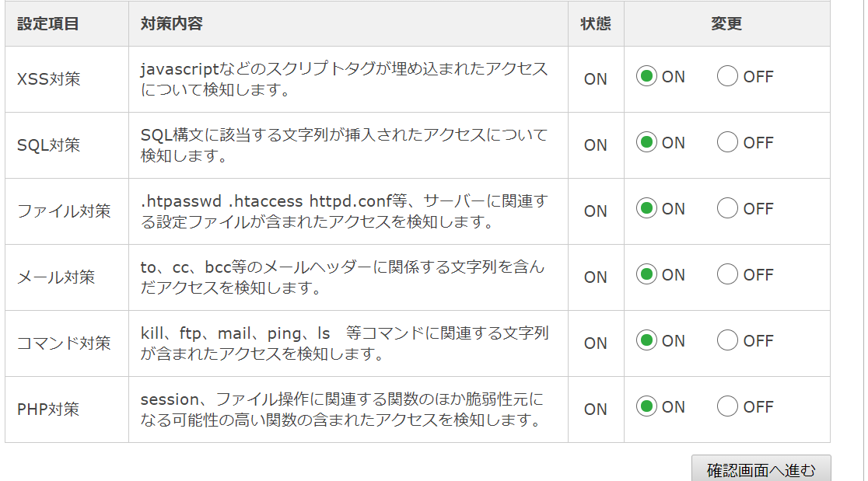The image size is (868, 481).
Task: Enable メール対策 ON radio
Action: (x=646, y=274)
